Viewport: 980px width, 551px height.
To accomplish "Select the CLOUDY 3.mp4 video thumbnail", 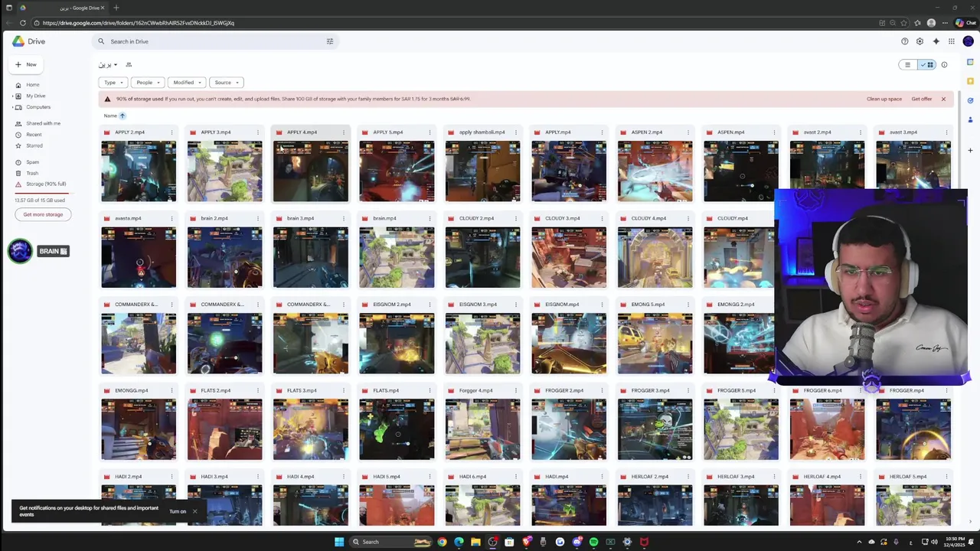I will pos(569,257).
